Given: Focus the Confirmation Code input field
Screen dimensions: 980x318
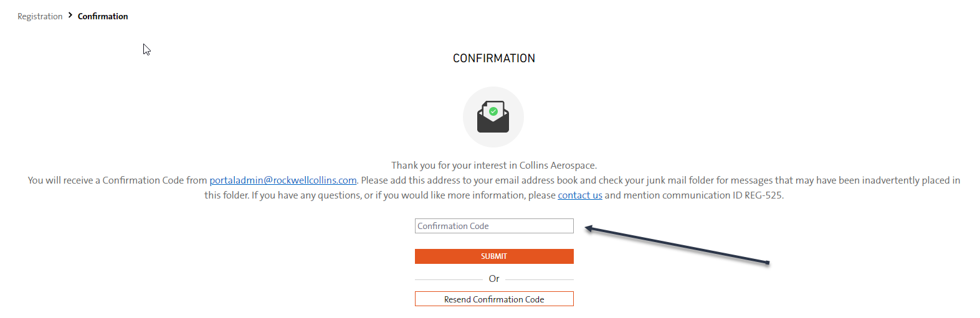Looking at the screenshot, I should click(x=493, y=226).
